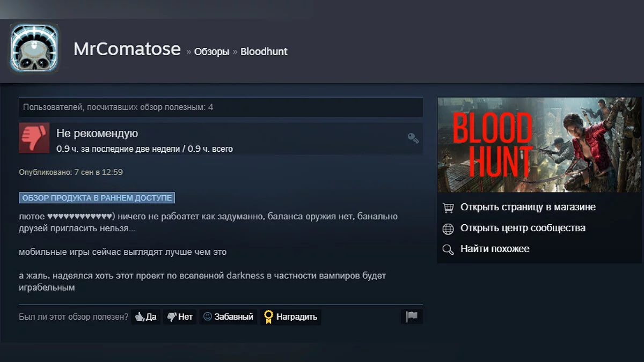Open Открыть центр сообщества link
Screen dimensions: 644x362
(x=523, y=228)
